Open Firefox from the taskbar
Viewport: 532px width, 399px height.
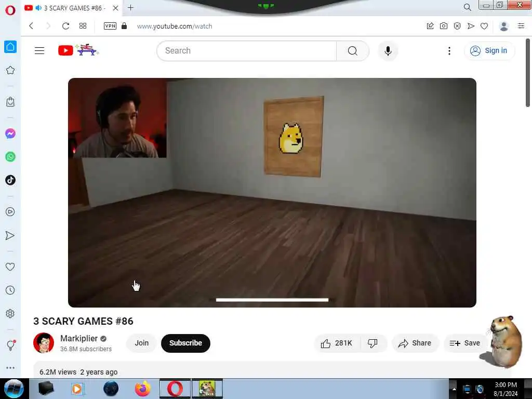[x=143, y=389]
